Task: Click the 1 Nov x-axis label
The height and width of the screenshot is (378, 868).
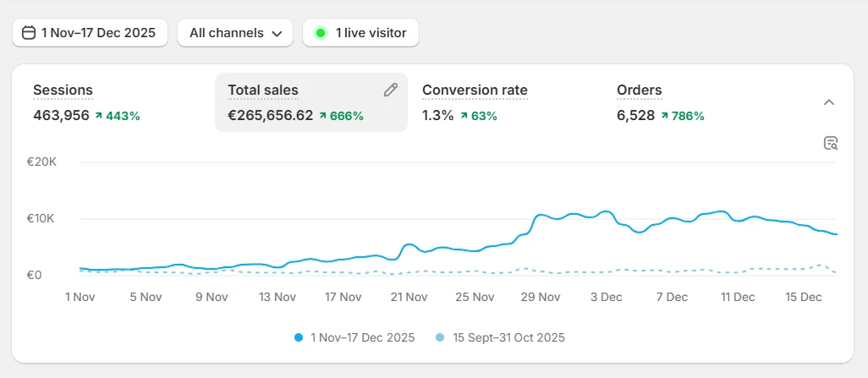Action: point(80,297)
